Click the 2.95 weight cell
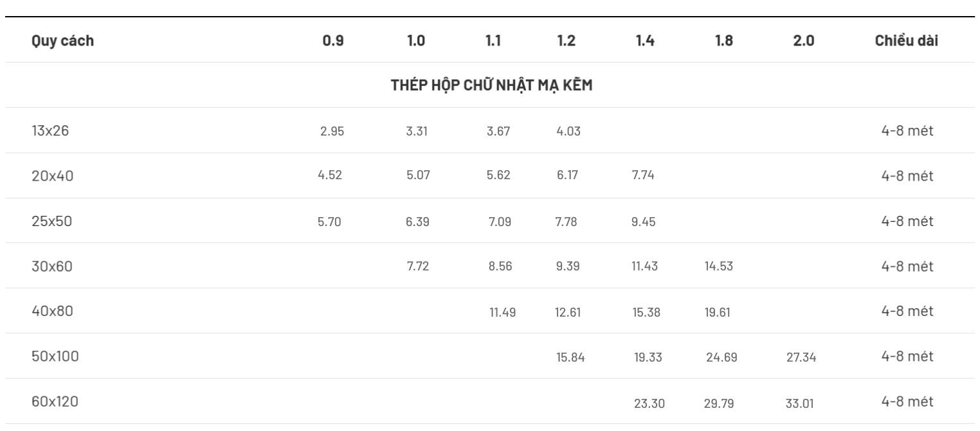The image size is (980, 431). point(332,132)
